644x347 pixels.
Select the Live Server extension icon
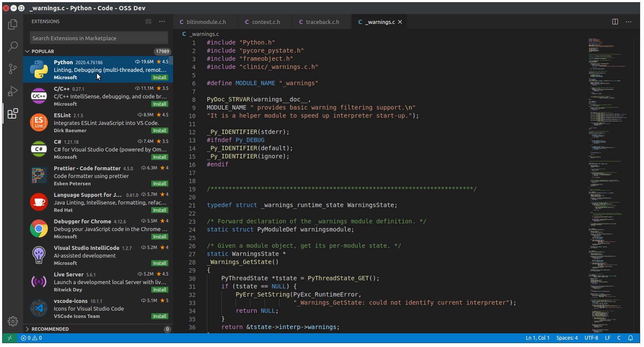[x=39, y=282]
